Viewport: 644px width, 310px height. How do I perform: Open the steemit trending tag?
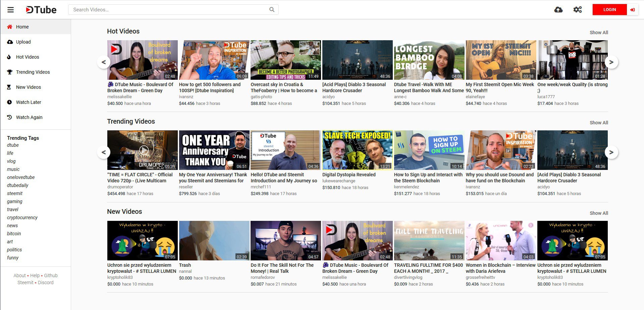click(x=15, y=193)
